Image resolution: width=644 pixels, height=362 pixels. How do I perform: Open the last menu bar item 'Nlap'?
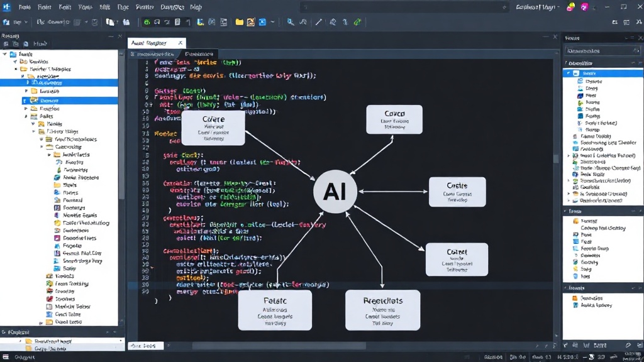[x=196, y=7]
